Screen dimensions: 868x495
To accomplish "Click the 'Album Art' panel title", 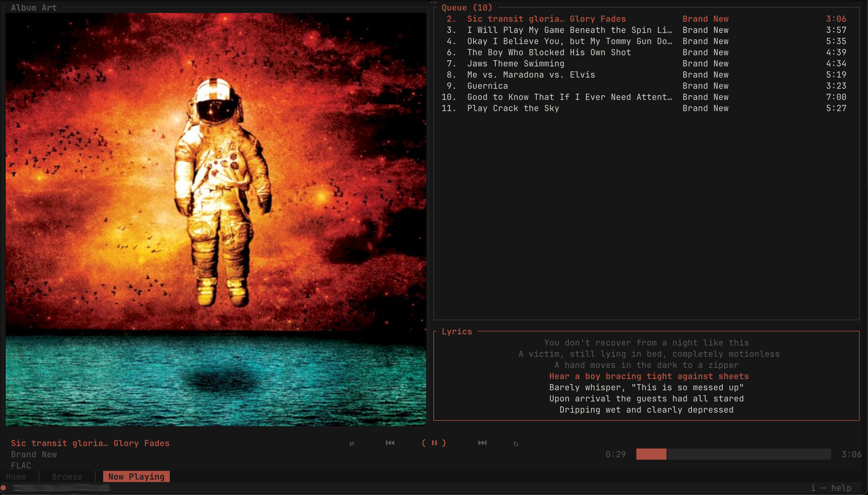I will click(x=34, y=8).
